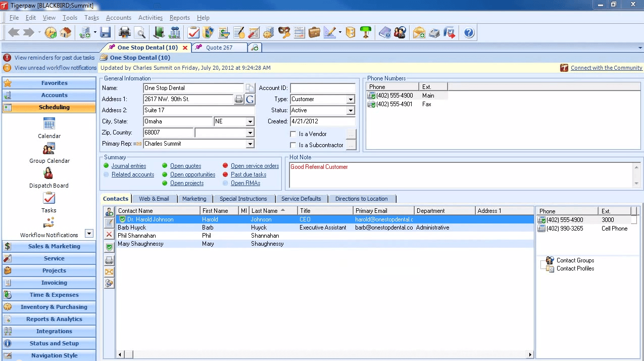Open the Quote 267 tab
Image resolution: width=644 pixels, height=361 pixels.
point(219,47)
